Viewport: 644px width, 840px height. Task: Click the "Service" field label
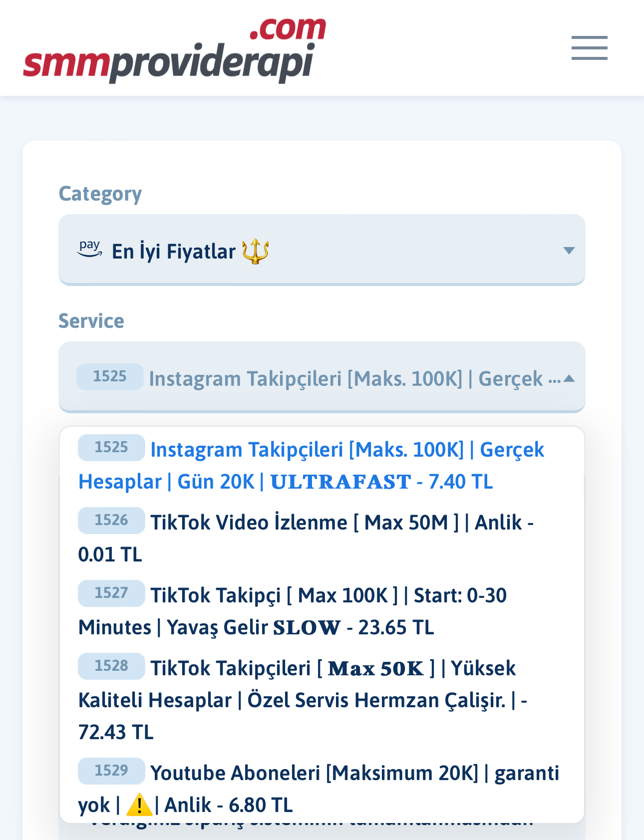pos(91,321)
